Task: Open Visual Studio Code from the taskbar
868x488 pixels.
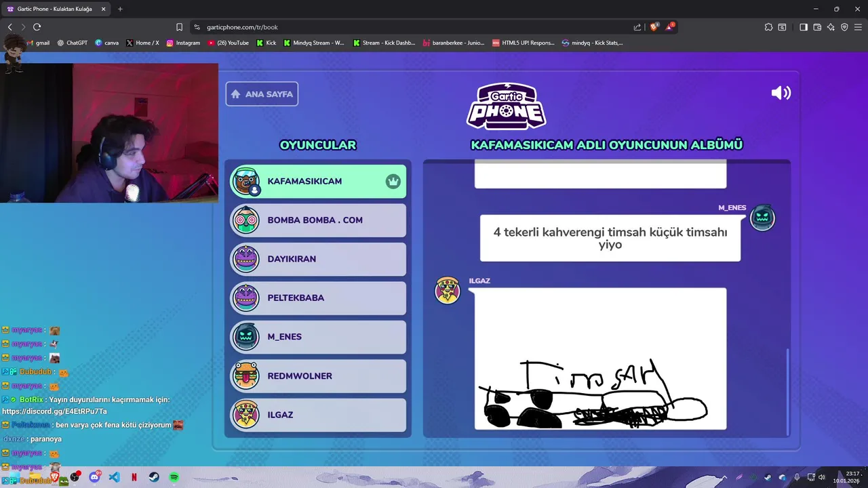Action: (114, 477)
